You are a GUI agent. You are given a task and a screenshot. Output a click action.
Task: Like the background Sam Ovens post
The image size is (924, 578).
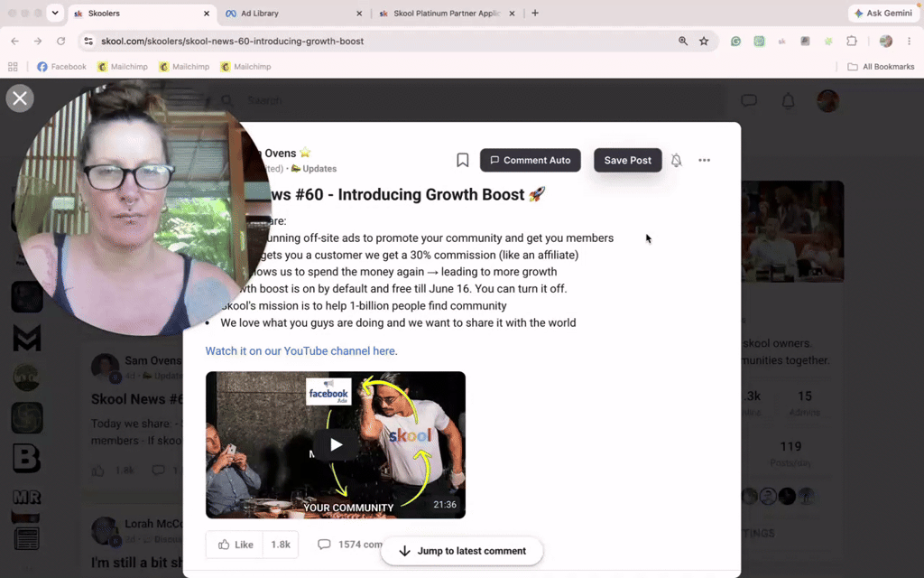[97, 470]
